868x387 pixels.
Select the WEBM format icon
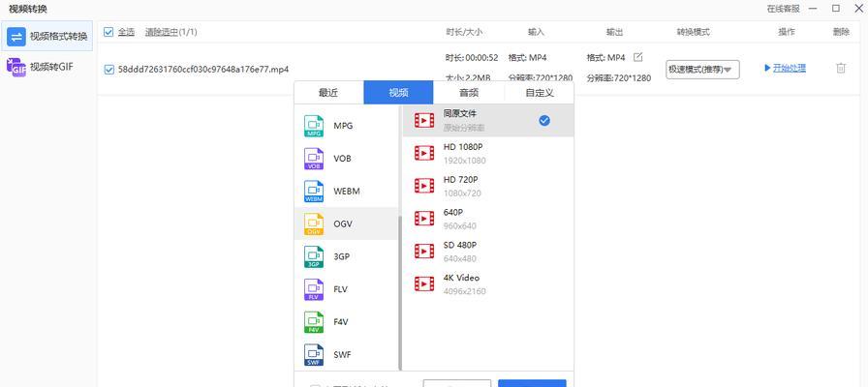tap(314, 192)
